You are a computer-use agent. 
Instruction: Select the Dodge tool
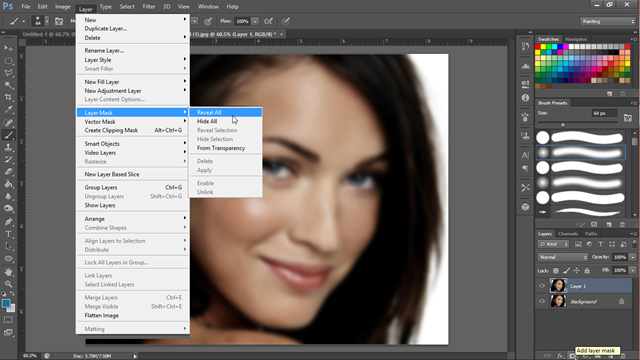point(8,209)
